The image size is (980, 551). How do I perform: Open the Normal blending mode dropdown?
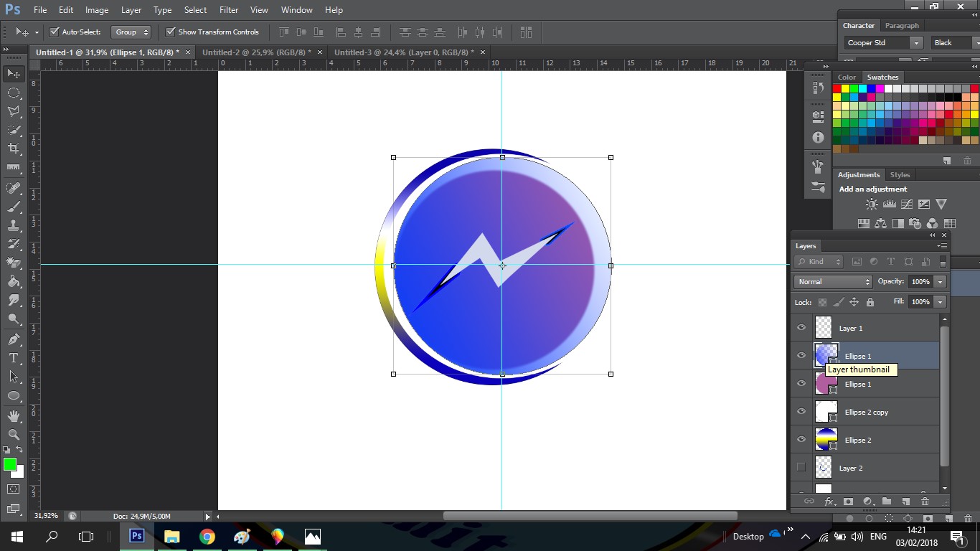(832, 282)
